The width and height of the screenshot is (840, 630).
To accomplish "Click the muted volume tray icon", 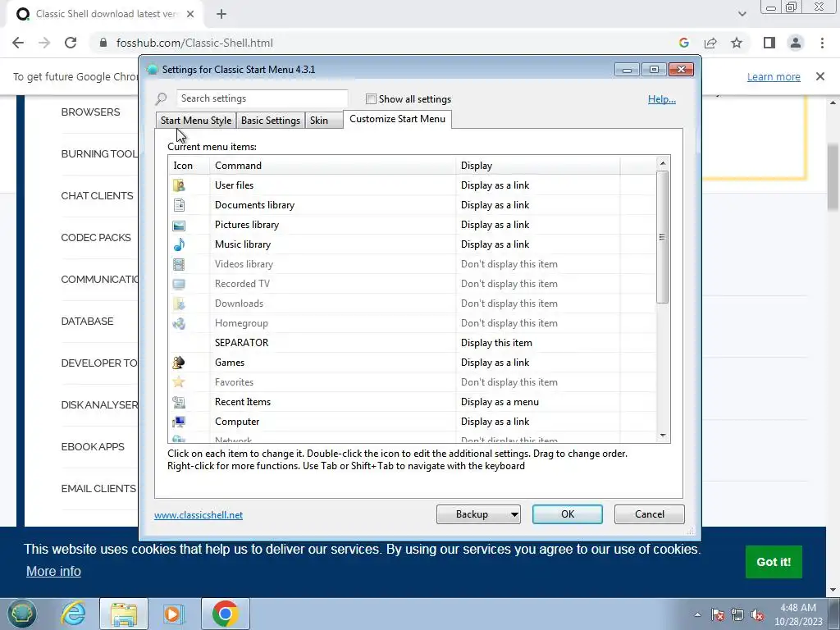I will point(757,615).
